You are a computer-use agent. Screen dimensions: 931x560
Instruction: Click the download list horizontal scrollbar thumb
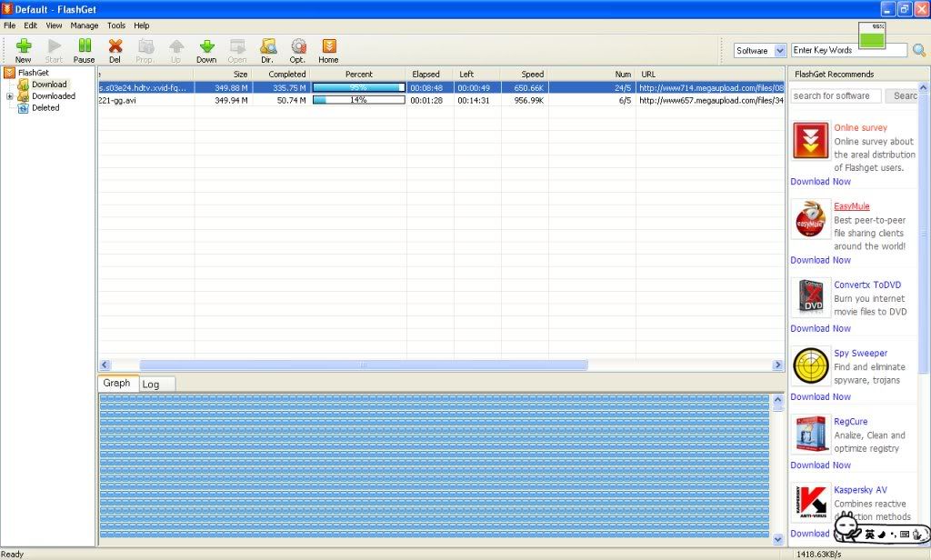pyautogui.click(x=364, y=365)
